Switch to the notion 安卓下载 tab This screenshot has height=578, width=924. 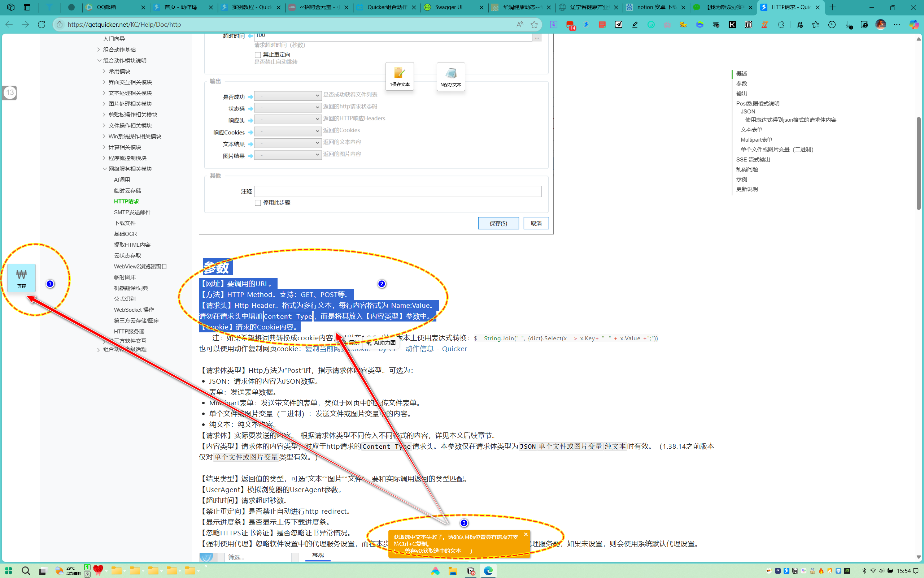point(656,7)
